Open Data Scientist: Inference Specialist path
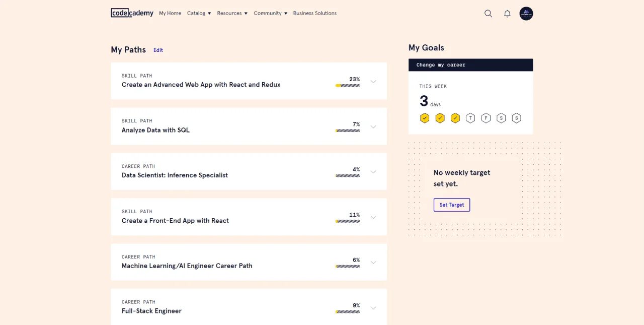Viewport: 644px width, 325px height. 175,175
